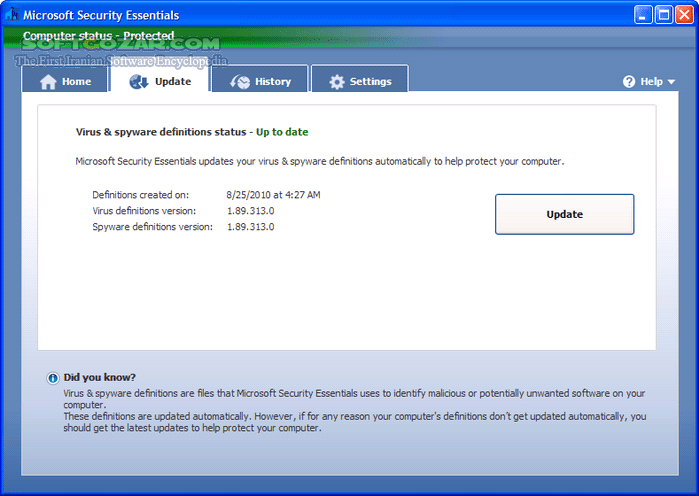Open the Settings tab
Screen dimensions: 699x496
click(360, 80)
